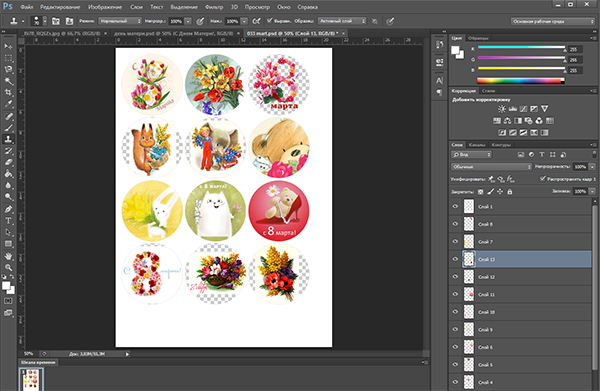Lock all for selected layer
This screenshot has width=600, height=391.
510,192
